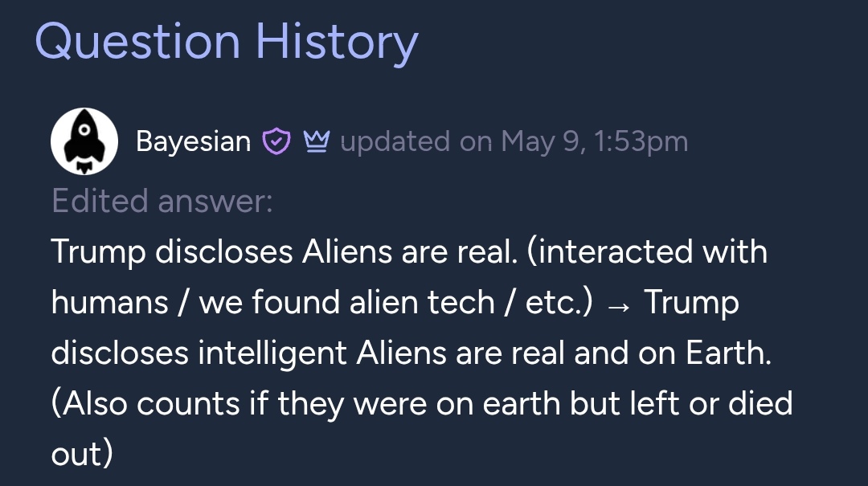The image size is (868, 486).
Task: Click the phrase 'we found alien tech'
Action: tap(346, 303)
